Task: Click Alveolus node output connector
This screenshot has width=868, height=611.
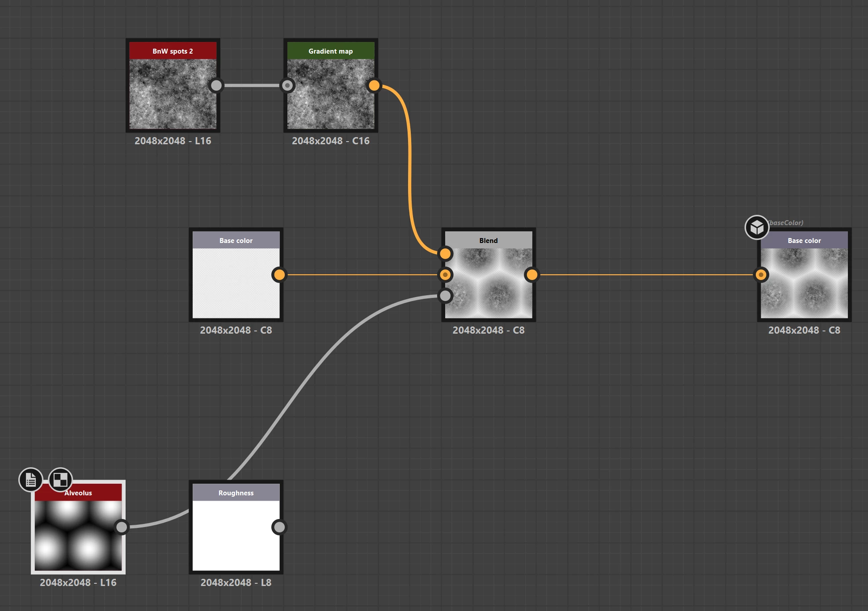Action: [121, 527]
